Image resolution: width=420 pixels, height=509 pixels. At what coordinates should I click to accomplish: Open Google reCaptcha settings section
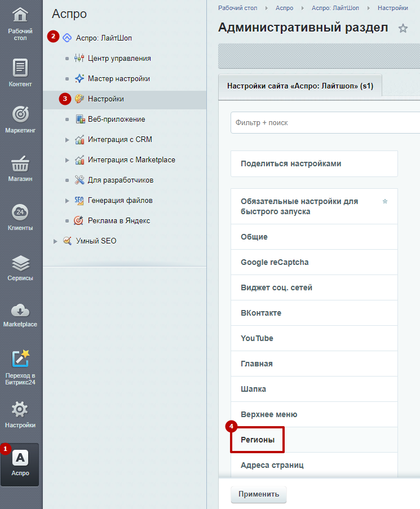tap(314, 262)
